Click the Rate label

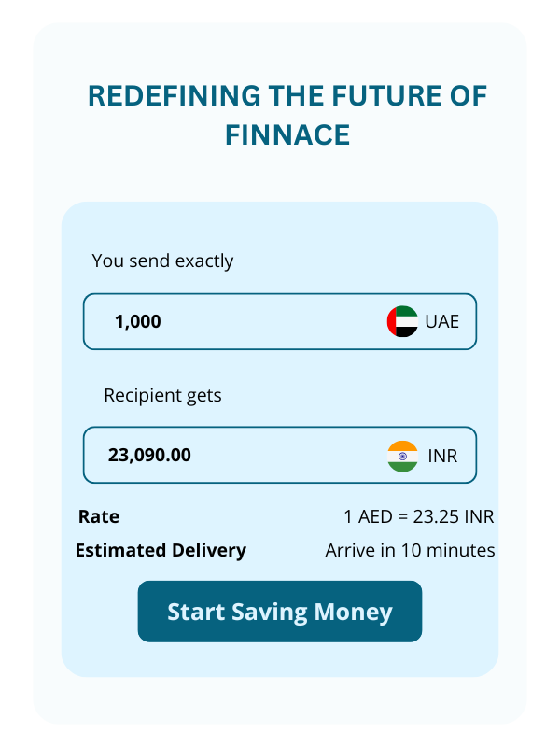click(99, 516)
